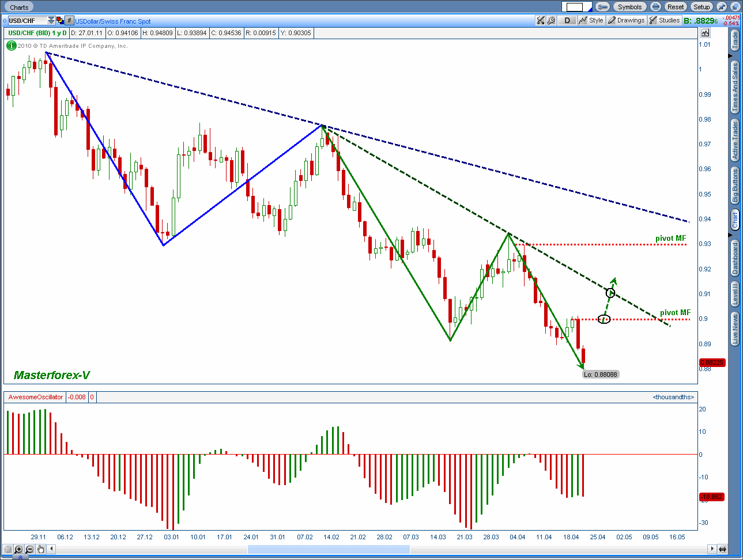Click the D timeframe button
743x560 pixels.
[567, 20]
